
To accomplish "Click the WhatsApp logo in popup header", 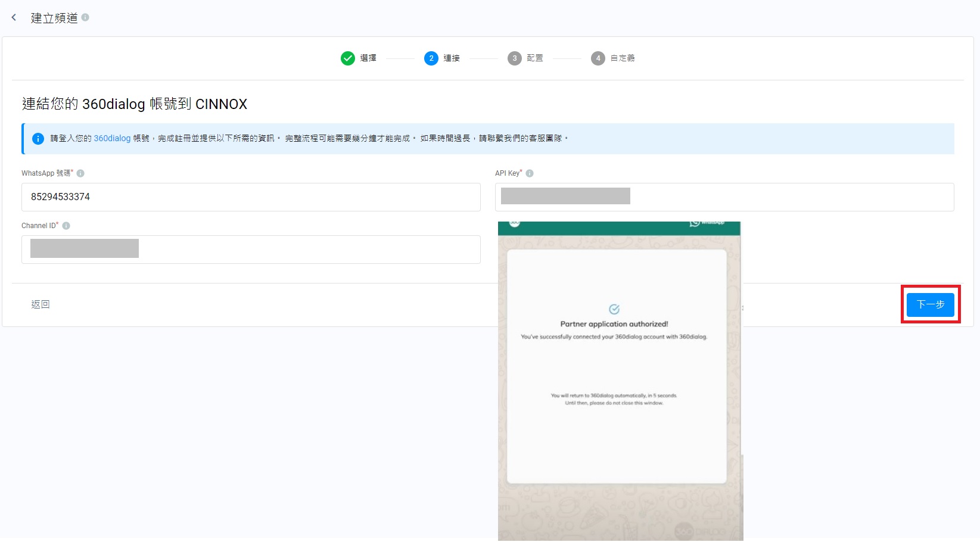I will [695, 223].
